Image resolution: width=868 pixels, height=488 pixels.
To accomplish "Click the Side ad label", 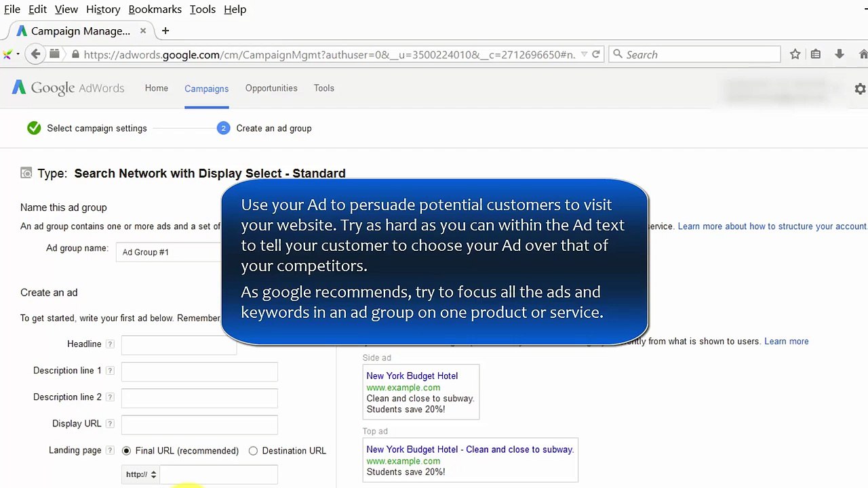I will point(376,358).
